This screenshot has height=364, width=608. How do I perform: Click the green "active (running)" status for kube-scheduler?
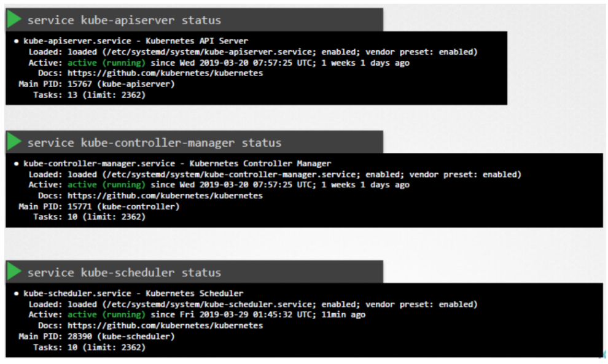[x=106, y=314]
